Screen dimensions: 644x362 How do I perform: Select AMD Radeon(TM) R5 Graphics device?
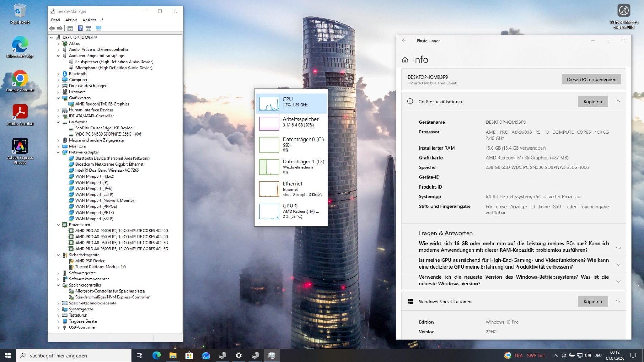click(102, 104)
